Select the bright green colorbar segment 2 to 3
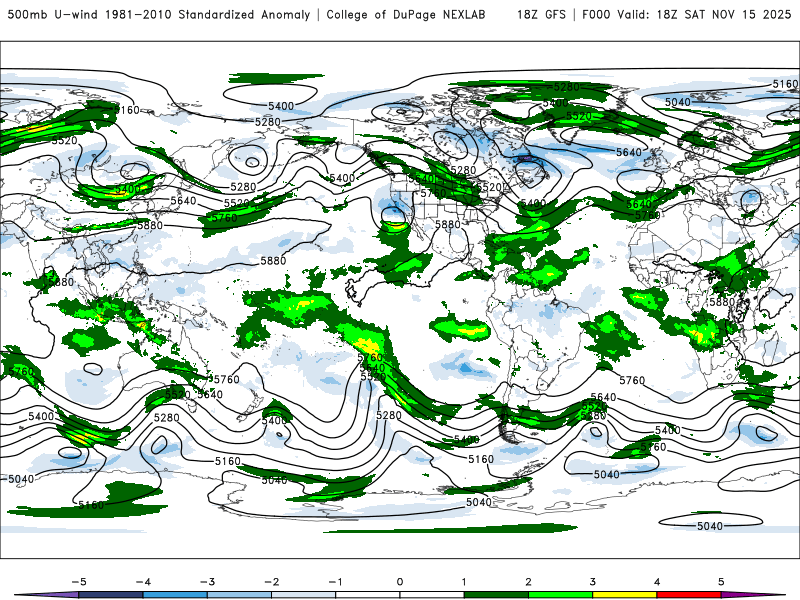 coord(560,595)
